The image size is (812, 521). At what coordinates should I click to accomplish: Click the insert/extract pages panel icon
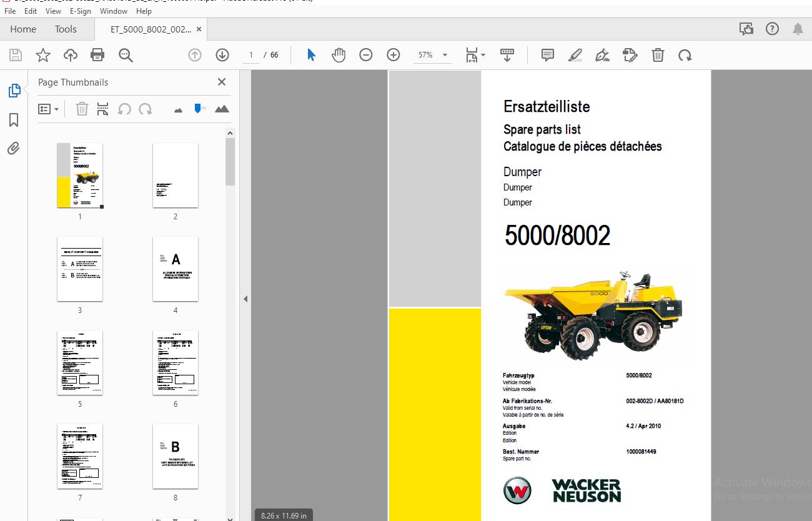pyautogui.click(x=103, y=109)
